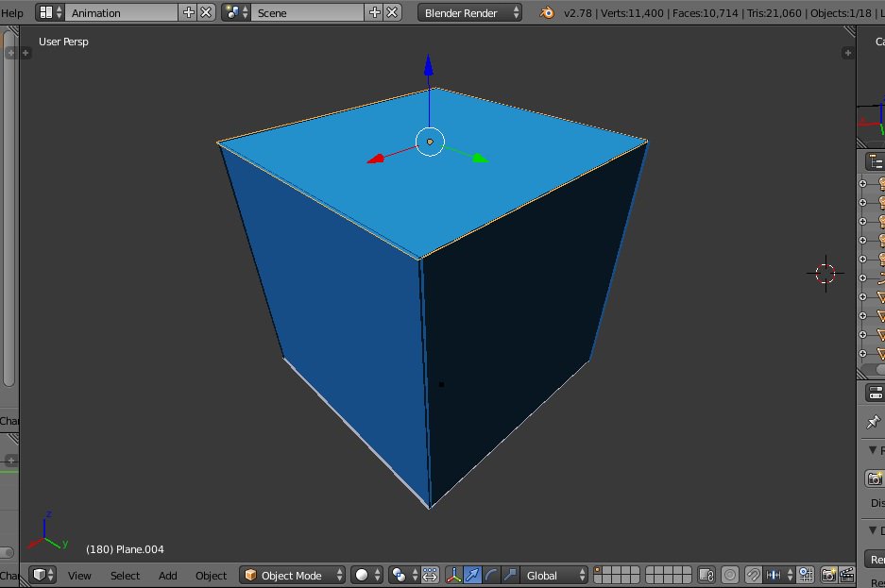885x588 pixels.
Task: Open the Add menu in 3D header
Action: (x=167, y=575)
